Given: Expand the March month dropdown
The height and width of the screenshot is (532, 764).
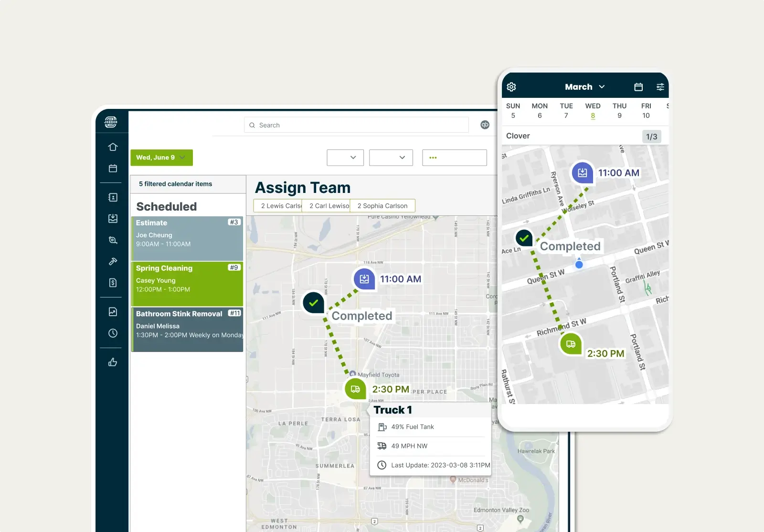Looking at the screenshot, I should point(584,87).
